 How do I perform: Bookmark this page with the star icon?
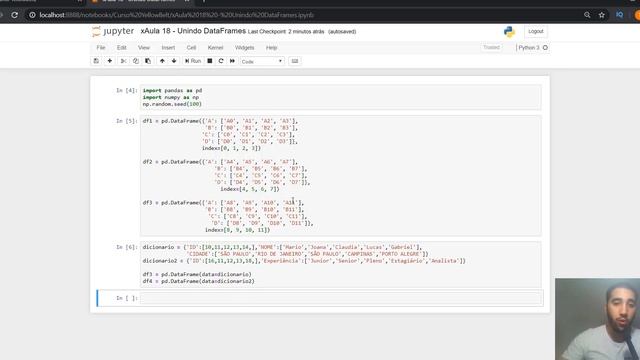(602, 15)
